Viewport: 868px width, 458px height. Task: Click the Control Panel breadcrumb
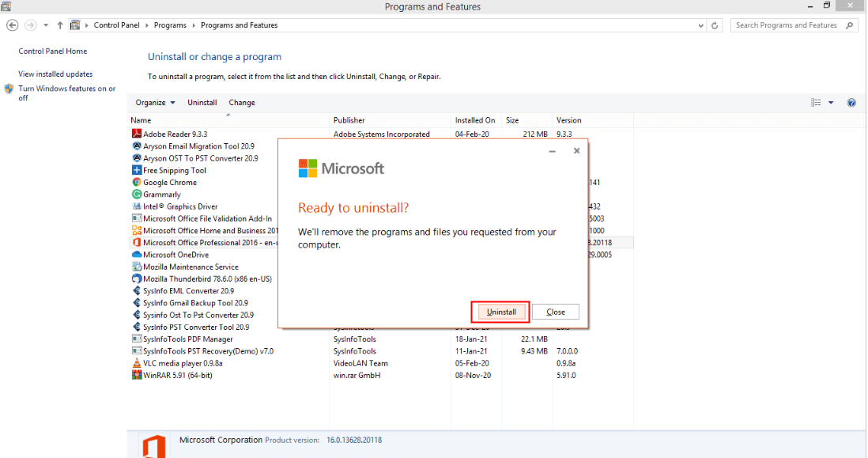pos(116,25)
